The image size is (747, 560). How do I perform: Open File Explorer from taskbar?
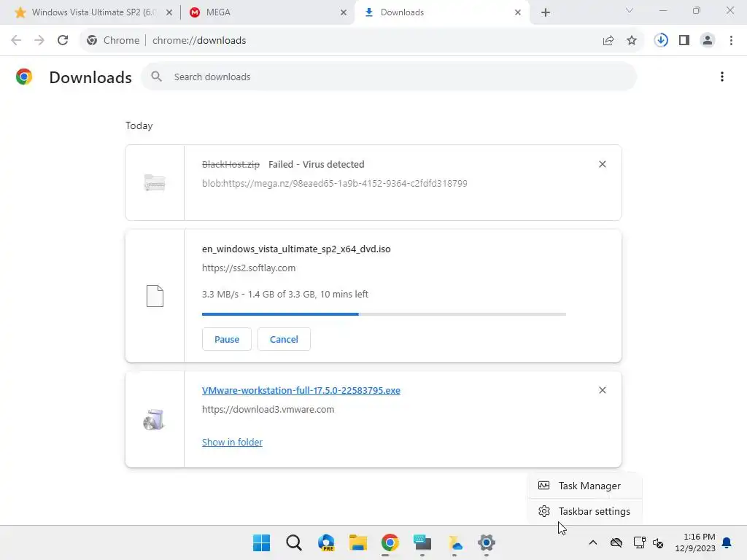point(357,542)
